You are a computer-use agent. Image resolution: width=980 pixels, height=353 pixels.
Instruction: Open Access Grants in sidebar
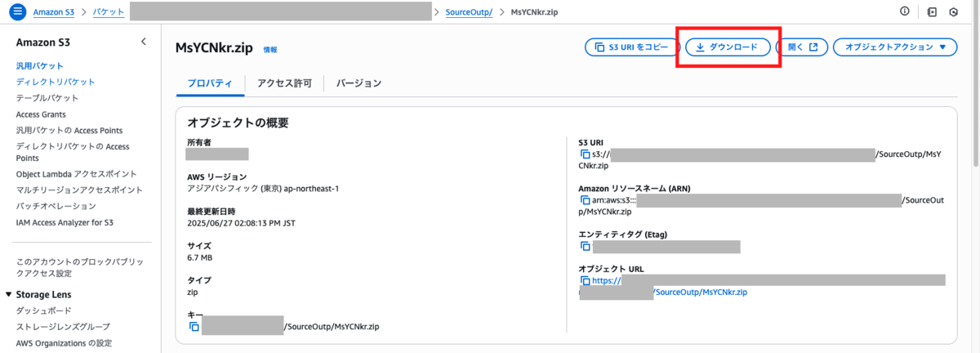41,114
